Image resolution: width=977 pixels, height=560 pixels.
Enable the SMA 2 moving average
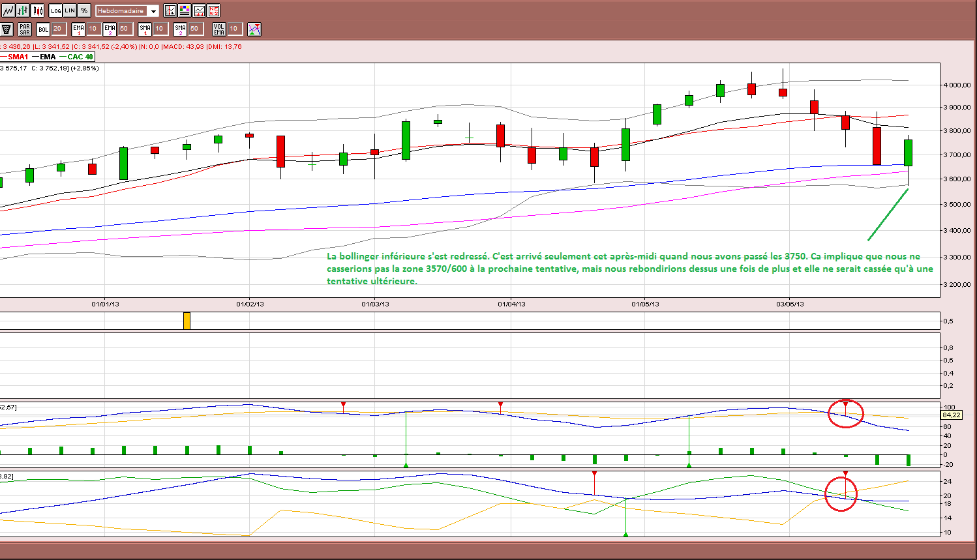(180, 29)
